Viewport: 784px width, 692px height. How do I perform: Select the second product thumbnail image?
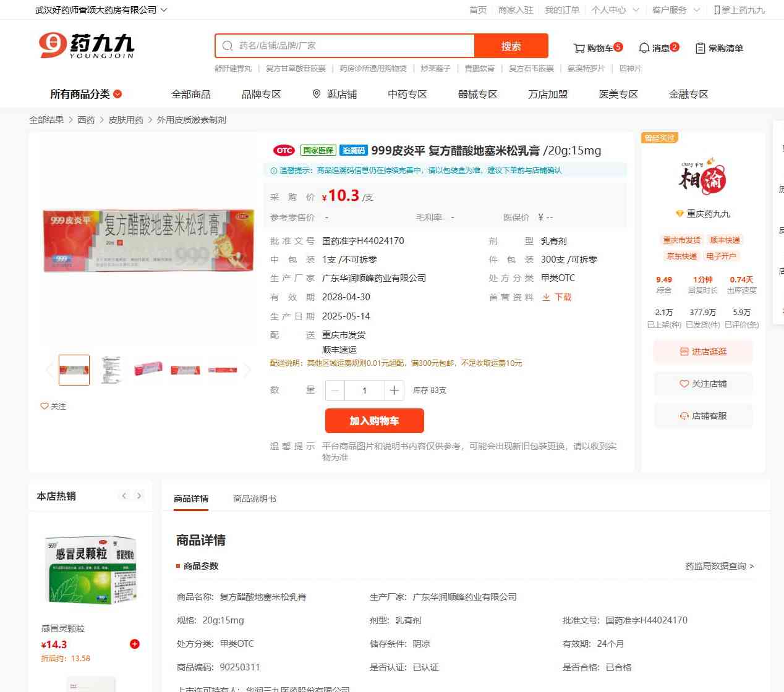[111, 369]
